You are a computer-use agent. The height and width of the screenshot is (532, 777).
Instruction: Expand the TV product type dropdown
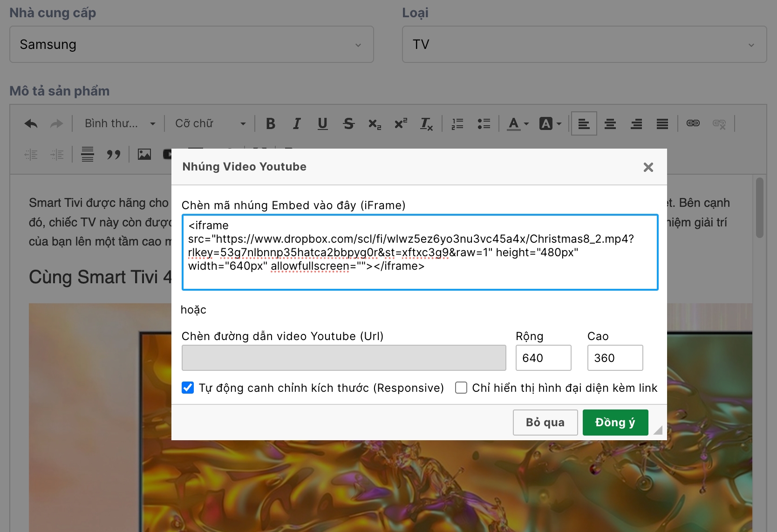(584, 45)
